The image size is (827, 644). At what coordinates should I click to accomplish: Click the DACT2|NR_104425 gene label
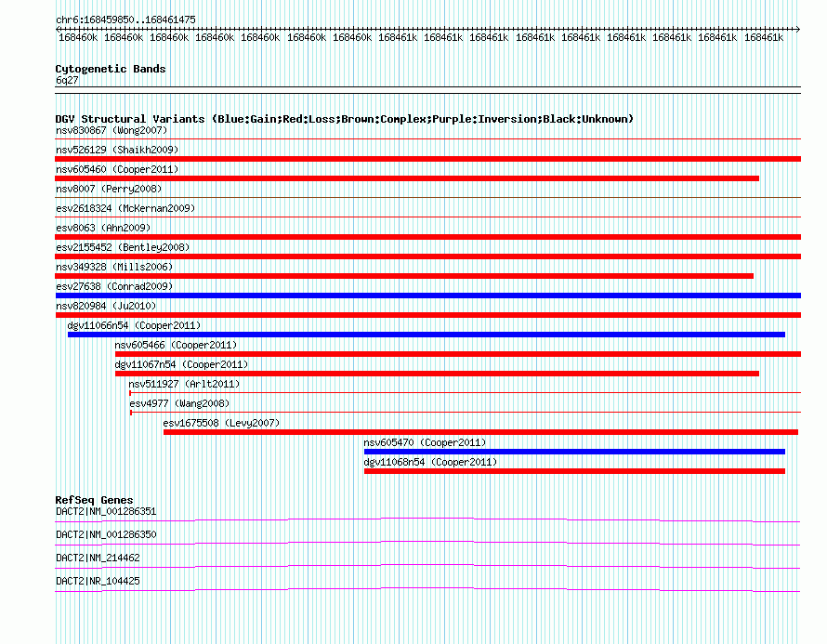pos(98,581)
